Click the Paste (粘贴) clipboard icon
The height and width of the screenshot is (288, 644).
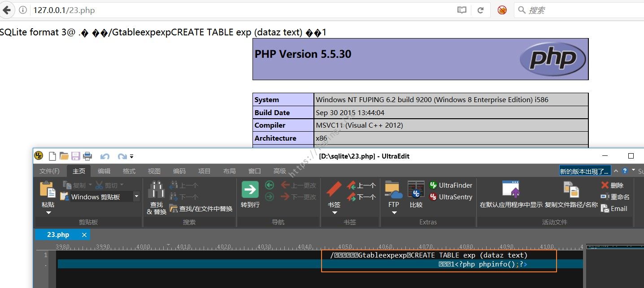[x=48, y=189]
